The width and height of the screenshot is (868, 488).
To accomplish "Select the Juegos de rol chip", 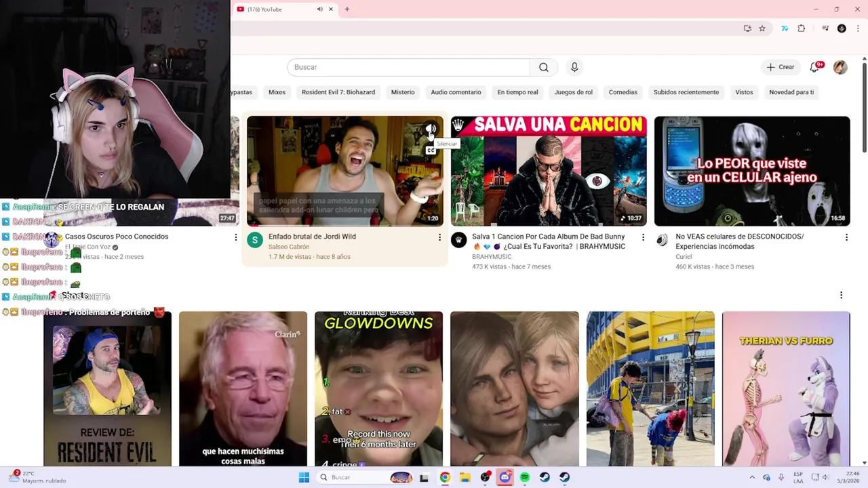I will [x=573, y=92].
